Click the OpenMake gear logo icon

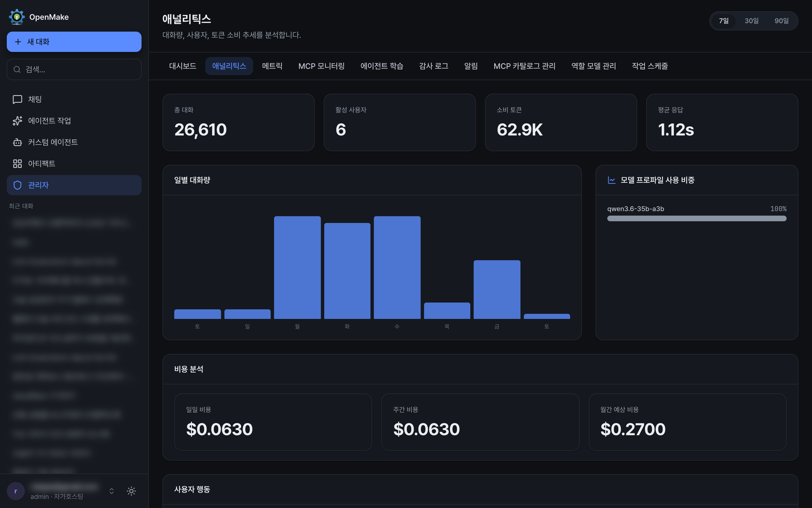[17, 17]
